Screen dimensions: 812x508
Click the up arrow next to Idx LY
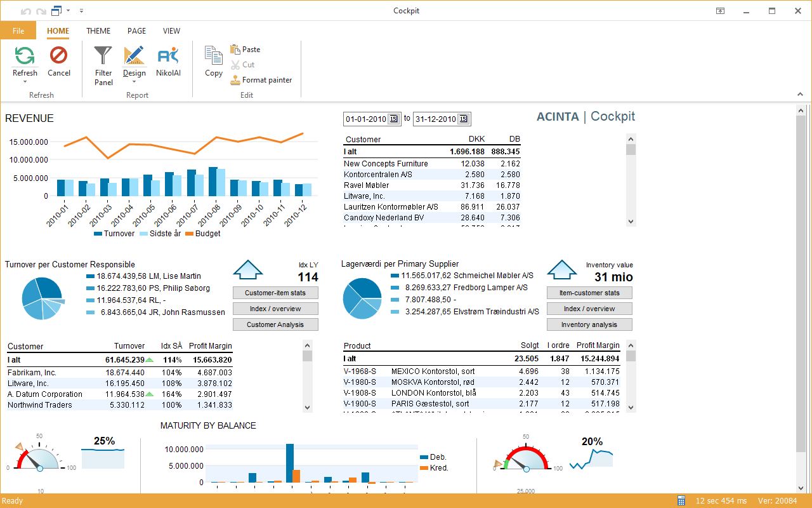click(x=247, y=269)
